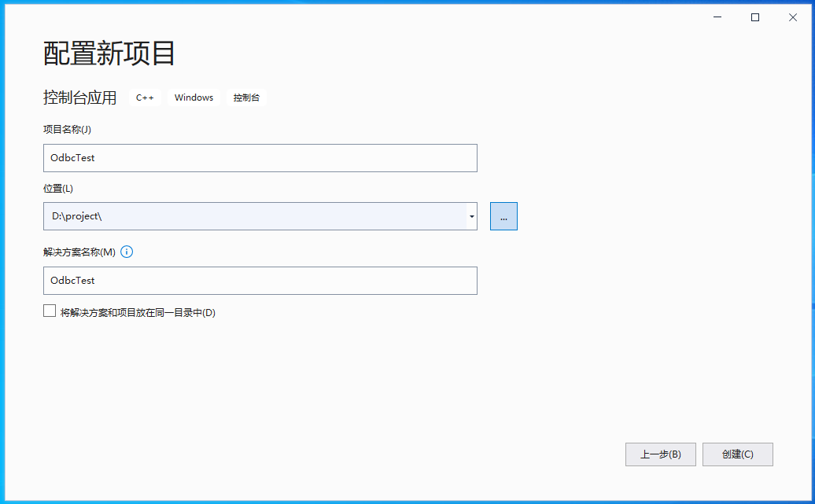815x504 pixels.
Task: Click the 解决方案名称 input field
Action: click(x=260, y=281)
